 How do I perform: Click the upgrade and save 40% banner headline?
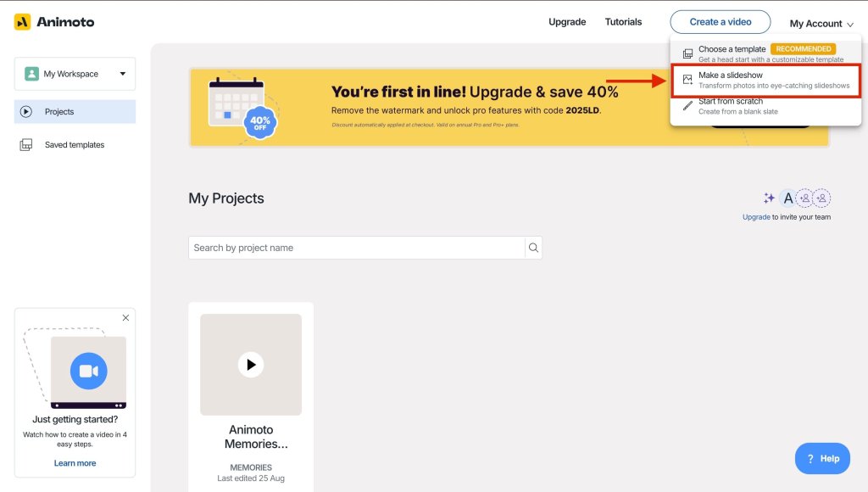475,92
